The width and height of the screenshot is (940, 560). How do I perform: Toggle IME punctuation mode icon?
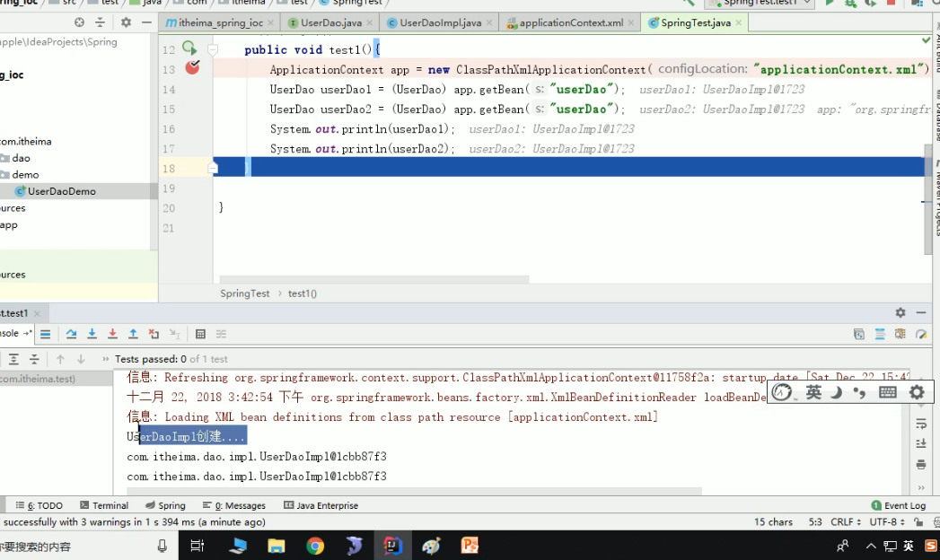coord(860,393)
